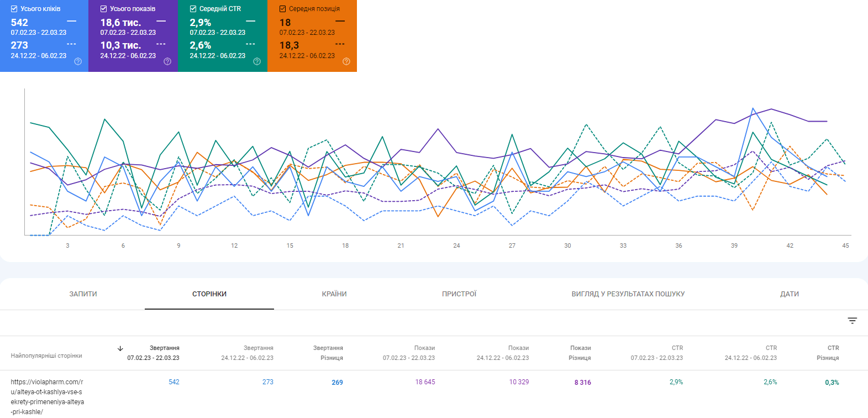This screenshot has height=418, width=868.
Task: Open the КРАЇНИ tab
Action: 334,294
